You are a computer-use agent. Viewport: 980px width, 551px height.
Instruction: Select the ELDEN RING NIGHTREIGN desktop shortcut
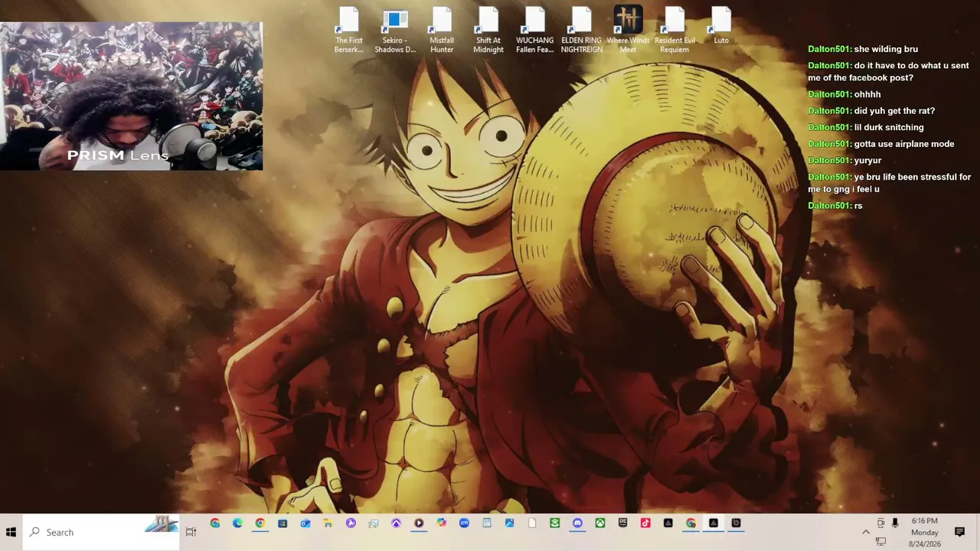(581, 31)
